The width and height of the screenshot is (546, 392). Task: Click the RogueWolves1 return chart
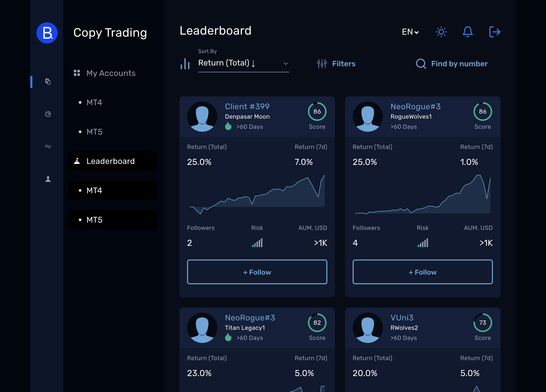click(423, 194)
